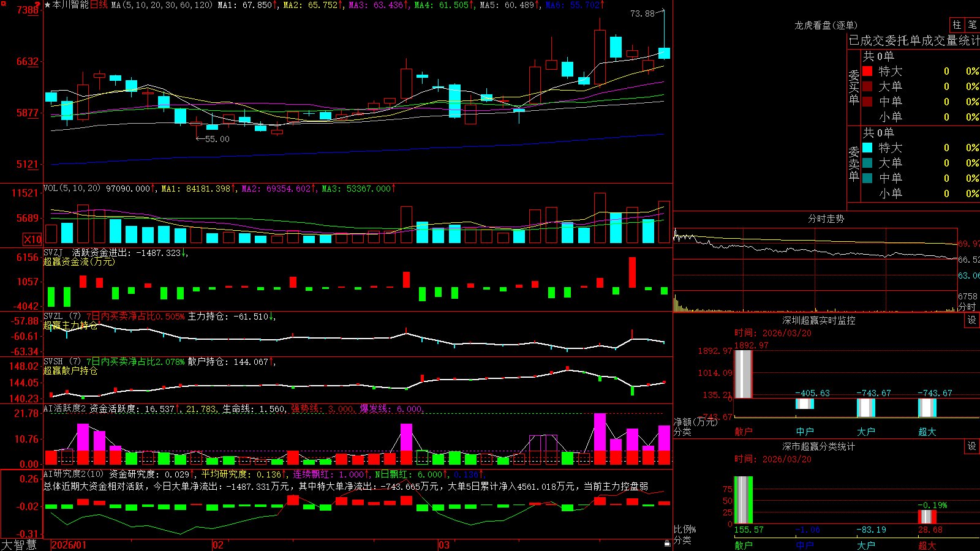Click the tallest red SVZJ capital-flow bar
The height and width of the screenshot is (551, 980).
[632, 272]
